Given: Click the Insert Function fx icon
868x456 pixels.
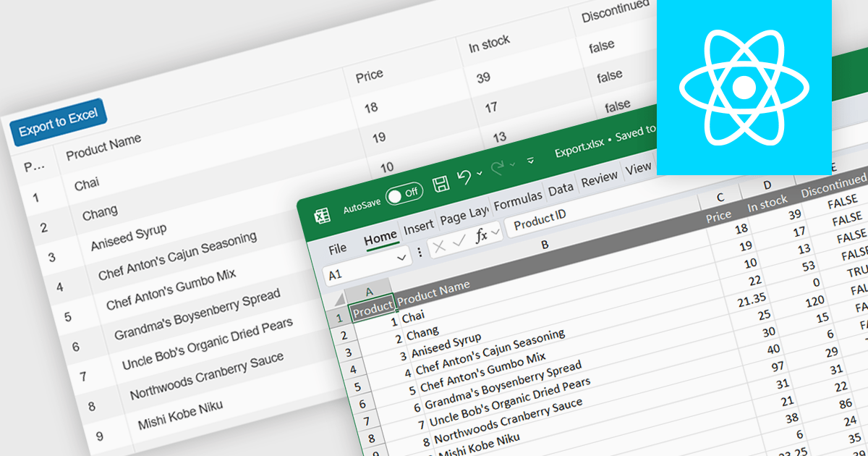Looking at the screenshot, I should point(481,236).
